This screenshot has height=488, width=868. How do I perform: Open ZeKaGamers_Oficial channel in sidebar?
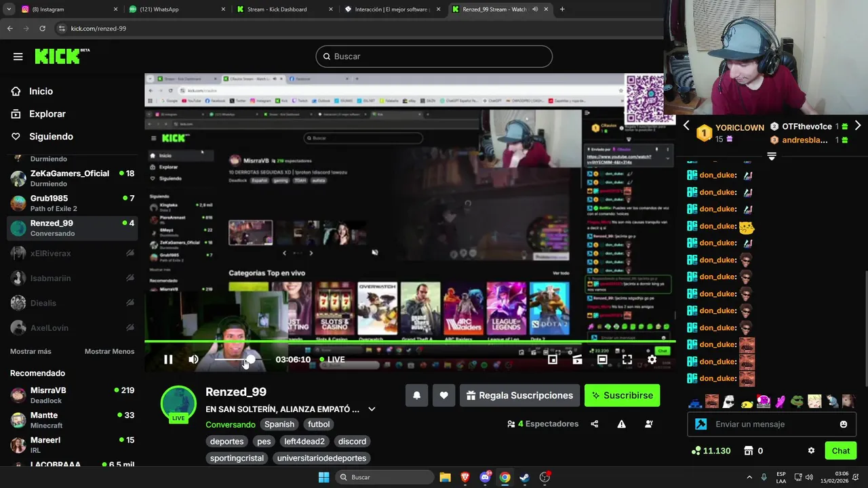[72, 178]
